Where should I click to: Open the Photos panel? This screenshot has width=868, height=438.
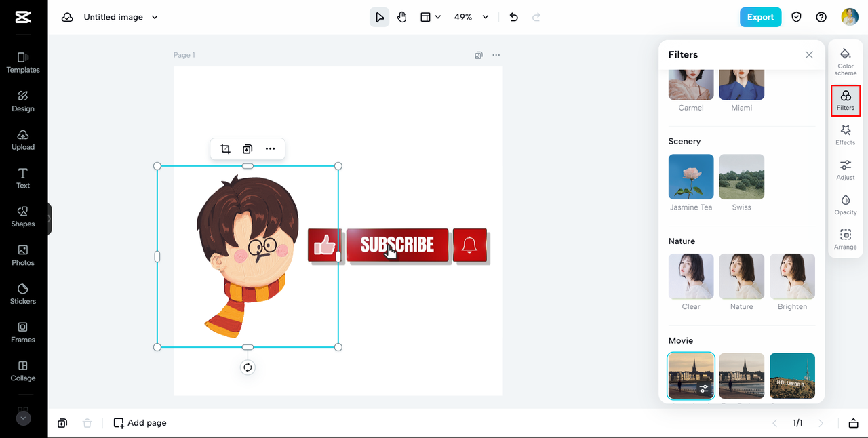pyautogui.click(x=23, y=256)
